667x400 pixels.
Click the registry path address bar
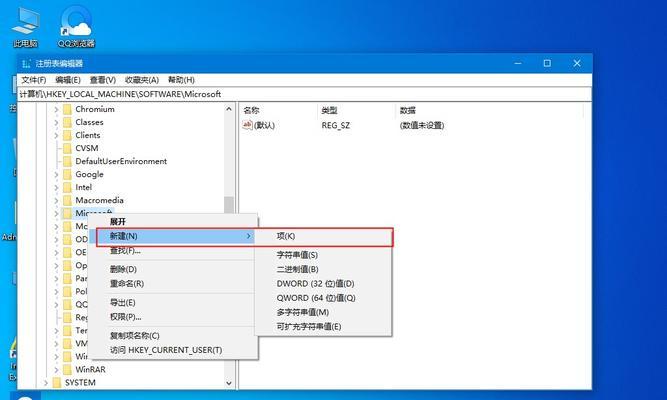coord(305,94)
